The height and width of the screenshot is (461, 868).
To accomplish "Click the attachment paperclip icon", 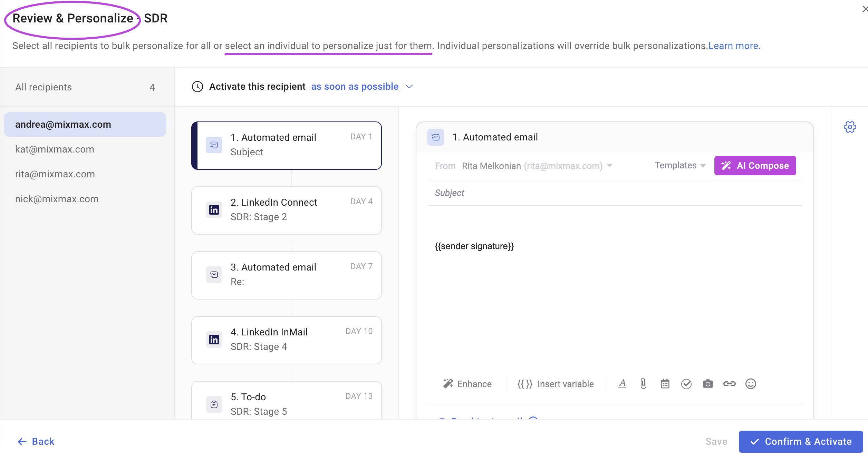I will click(643, 384).
